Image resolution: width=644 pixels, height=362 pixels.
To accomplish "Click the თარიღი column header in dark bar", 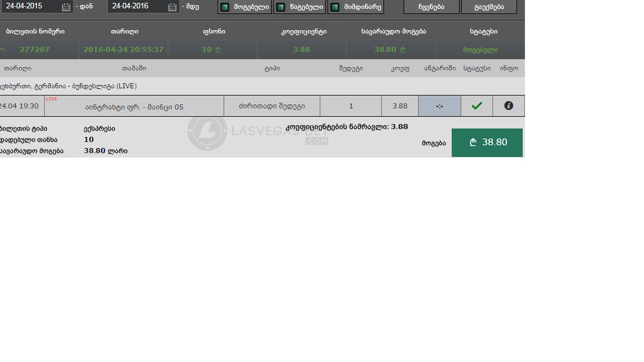I will [x=125, y=31].
